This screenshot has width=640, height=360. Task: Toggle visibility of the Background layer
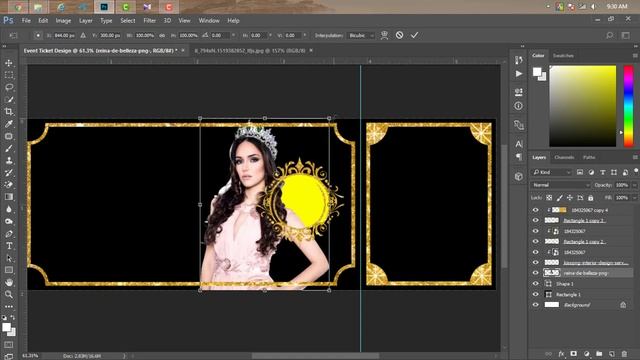(536, 305)
